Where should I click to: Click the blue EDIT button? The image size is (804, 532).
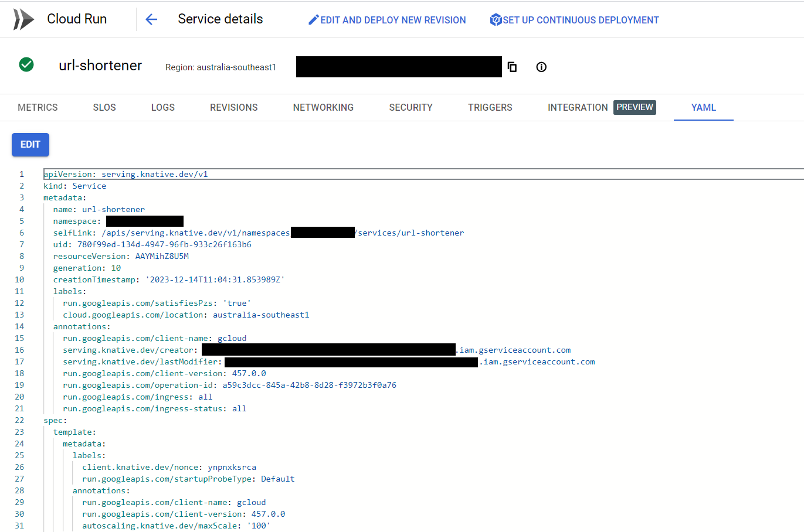tap(30, 145)
